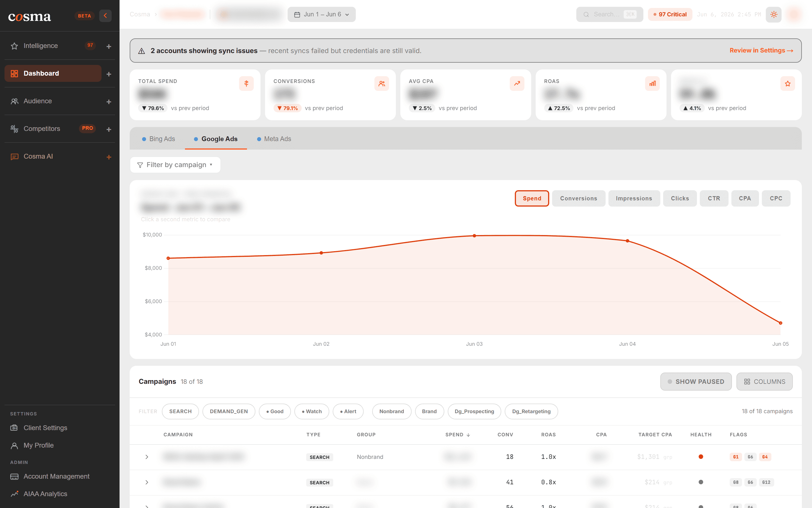Select the CTR chart metric
This screenshot has width=812, height=508.
click(714, 199)
